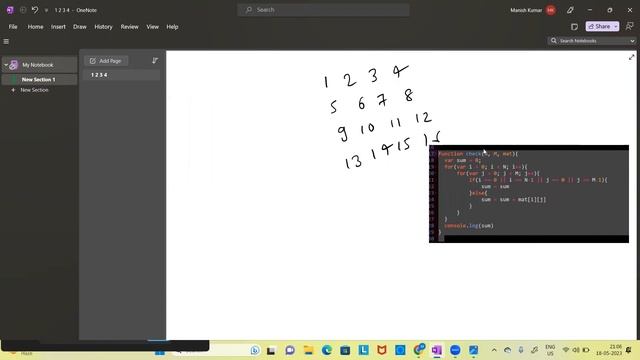The height and width of the screenshot is (360, 640).
Task: Open McAfee from the taskbar
Action: pos(382,350)
